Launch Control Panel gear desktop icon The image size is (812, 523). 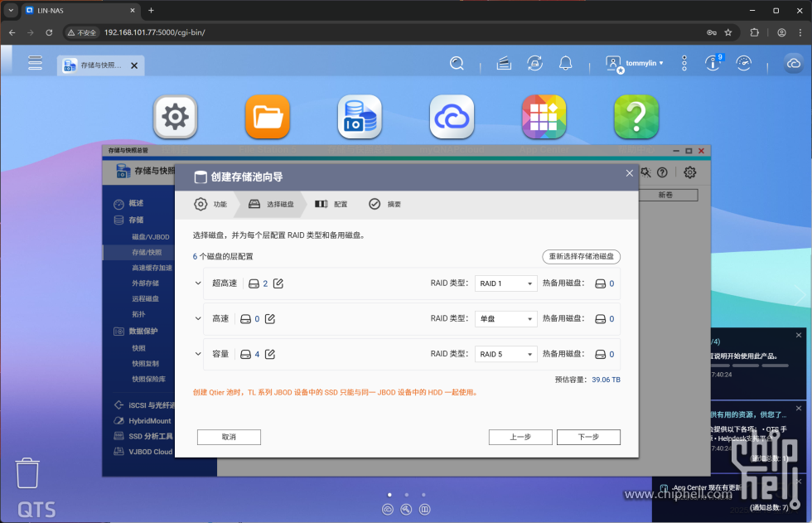click(x=176, y=117)
